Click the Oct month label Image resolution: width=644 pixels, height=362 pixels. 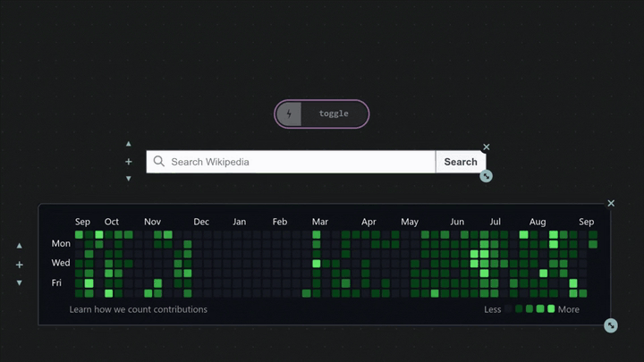[111, 222]
